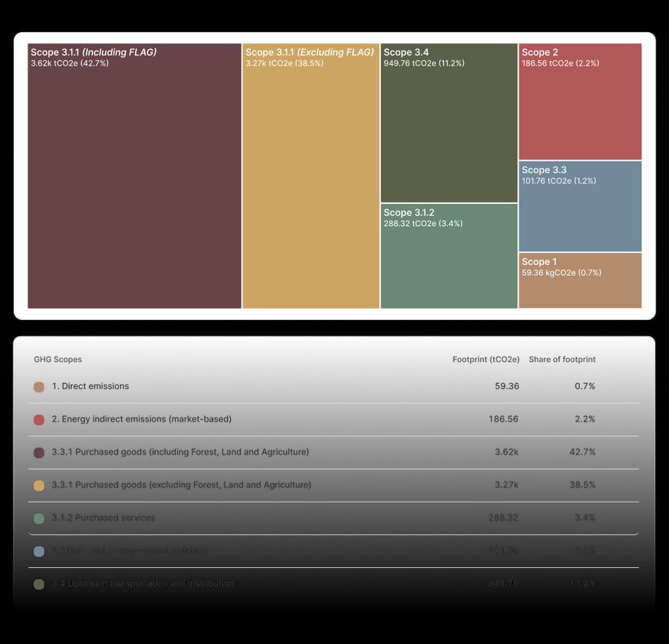
Task: Click the blue swatch above Upstream transportation row
Action: click(39, 551)
